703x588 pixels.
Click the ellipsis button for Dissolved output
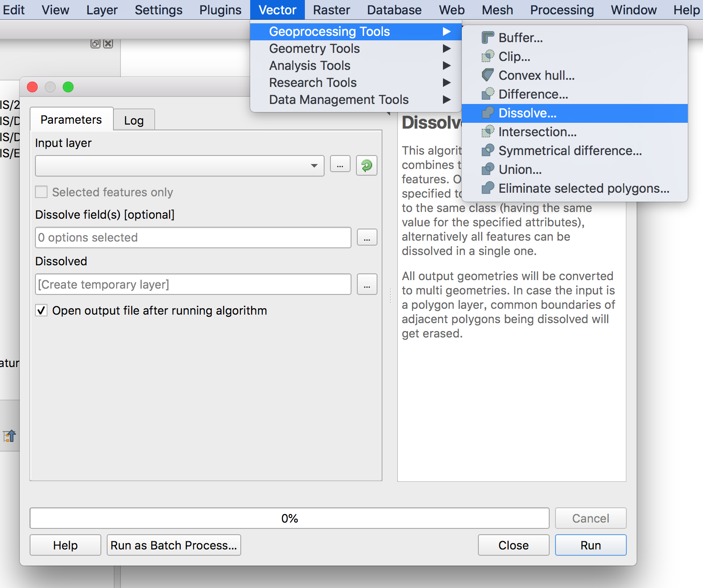(x=367, y=285)
